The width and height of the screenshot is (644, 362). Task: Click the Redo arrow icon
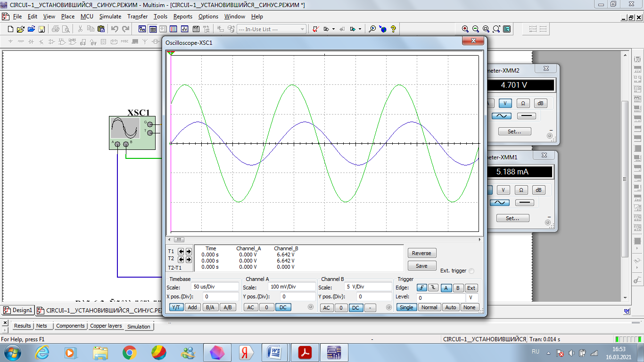pos(125,29)
